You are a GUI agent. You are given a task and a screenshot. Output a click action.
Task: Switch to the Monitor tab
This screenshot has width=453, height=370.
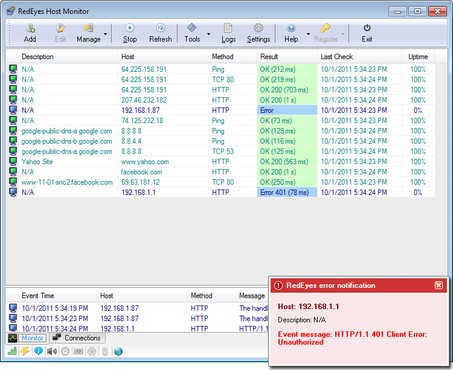(27, 338)
